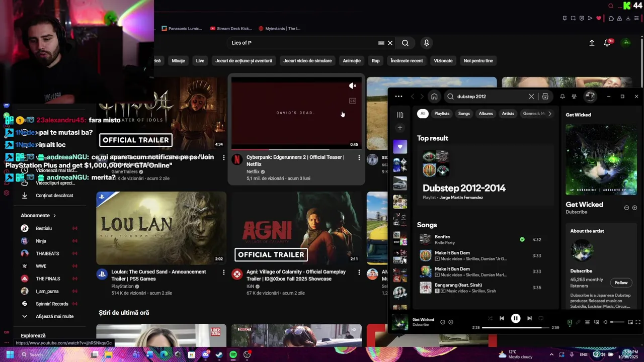Select the Live category chip on YouTube

coord(200,61)
